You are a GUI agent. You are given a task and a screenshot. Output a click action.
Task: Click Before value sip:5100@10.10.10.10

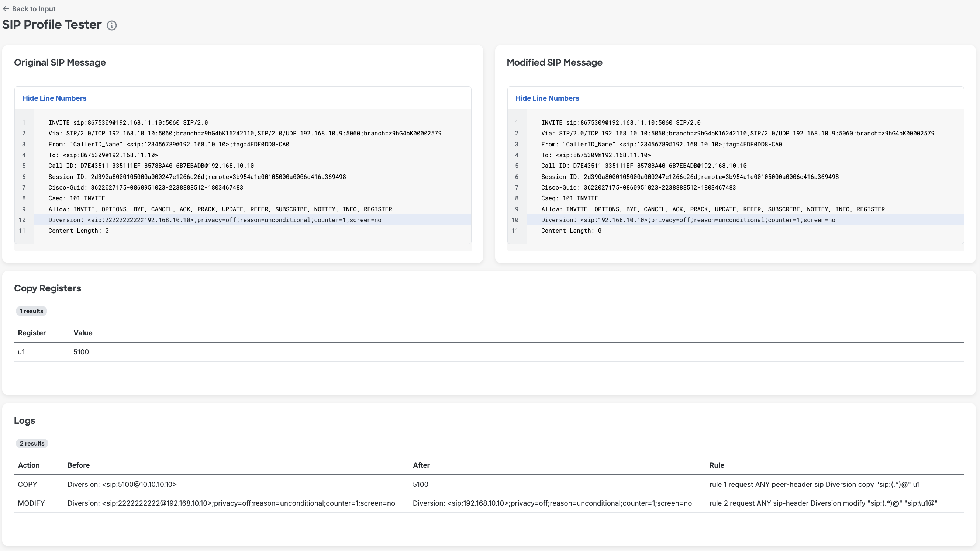pyautogui.click(x=122, y=484)
